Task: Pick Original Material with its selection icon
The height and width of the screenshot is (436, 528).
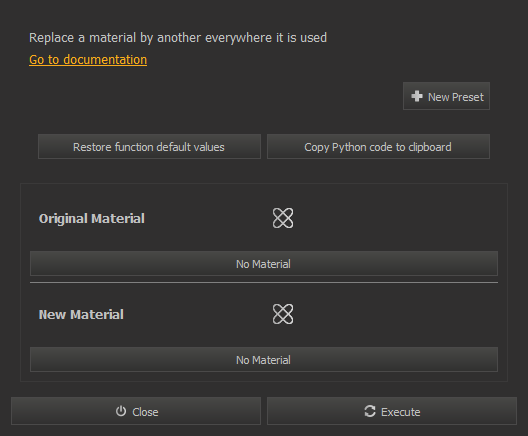Action: (283, 218)
